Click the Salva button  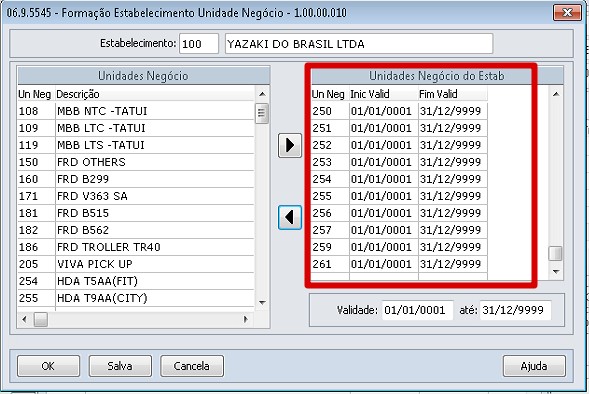(120, 366)
